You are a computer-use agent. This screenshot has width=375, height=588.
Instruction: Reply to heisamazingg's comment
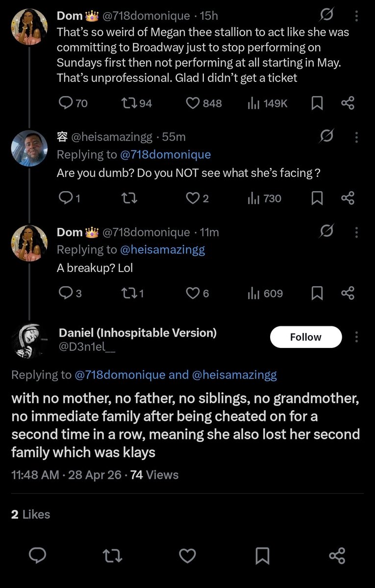65,198
